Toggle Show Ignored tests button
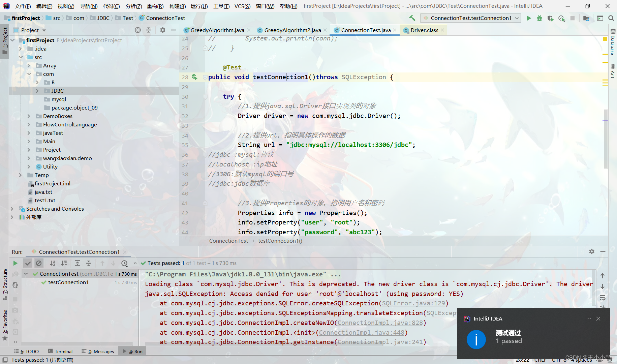The image size is (617, 364). coord(39,263)
